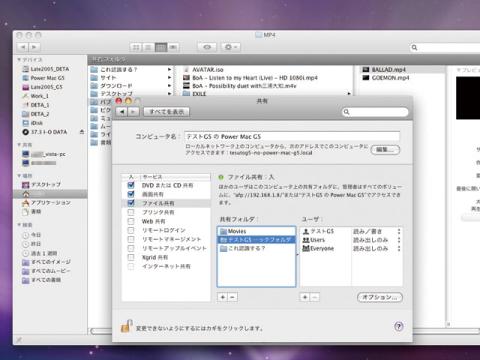The height and width of the screenshot is (360, 480).
Task: Go forward in Sharing preferences window
Action: [x=133, y=112]
